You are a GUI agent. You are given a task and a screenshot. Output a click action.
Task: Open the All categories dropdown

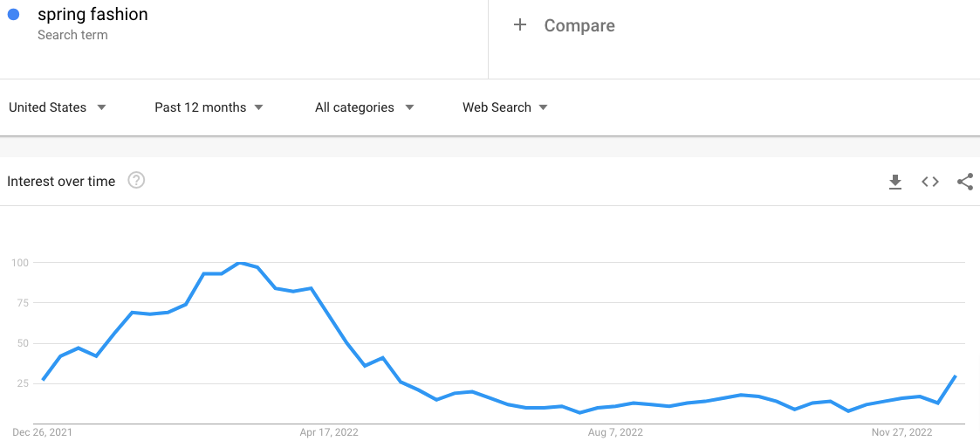(364, 107)
